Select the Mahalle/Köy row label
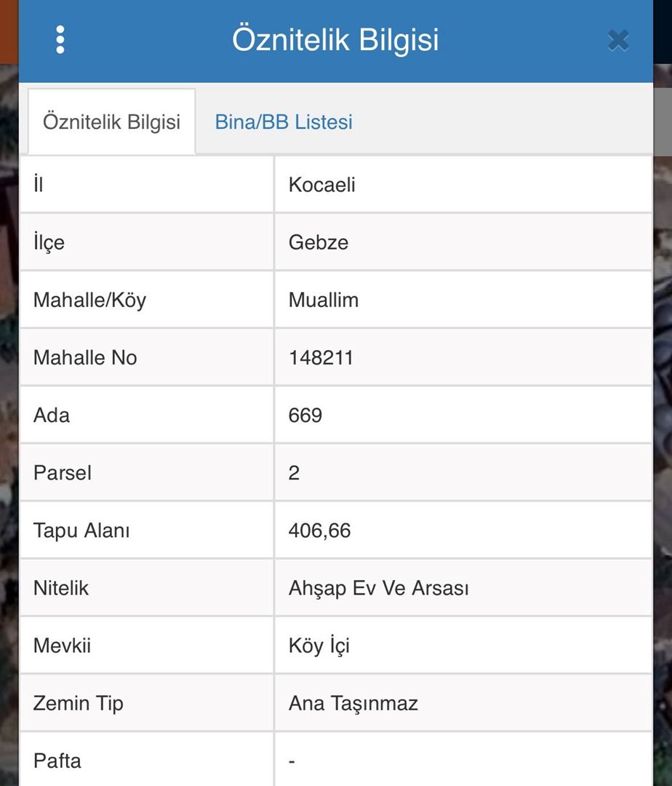This screenshot has height=786, width=672. point(90,300)
